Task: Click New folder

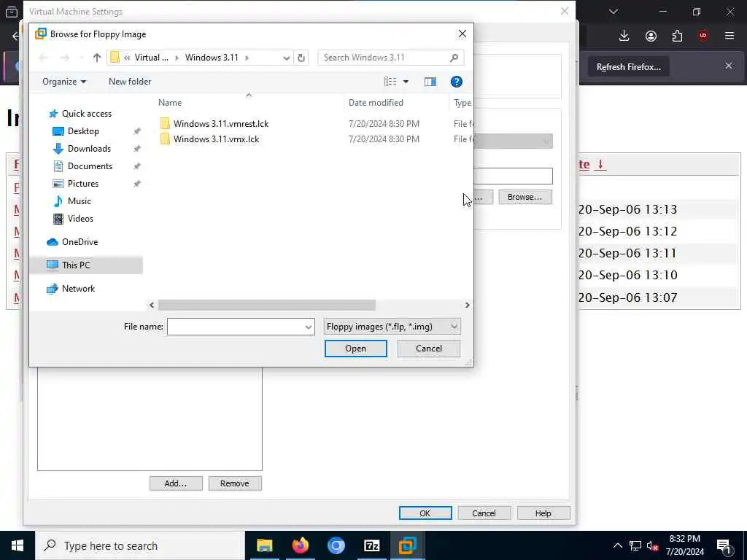Action: (130, 82)
